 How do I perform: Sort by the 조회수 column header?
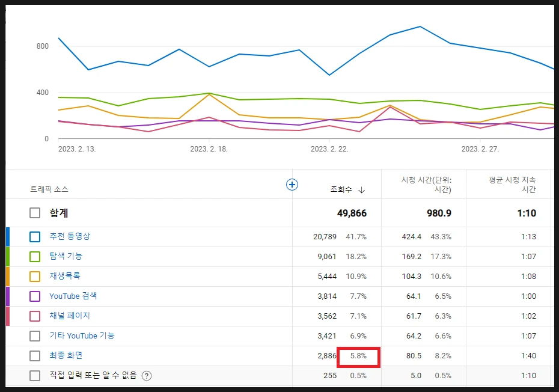point(341,189)
